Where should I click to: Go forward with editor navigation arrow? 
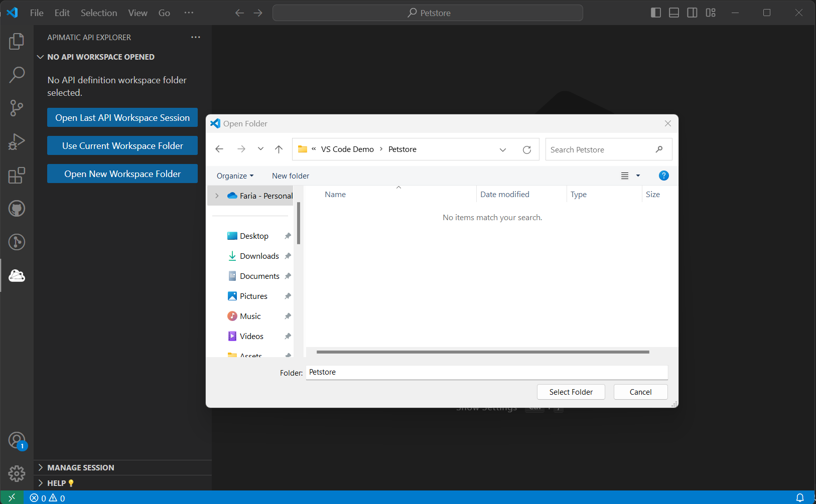[x=258, y=13]
